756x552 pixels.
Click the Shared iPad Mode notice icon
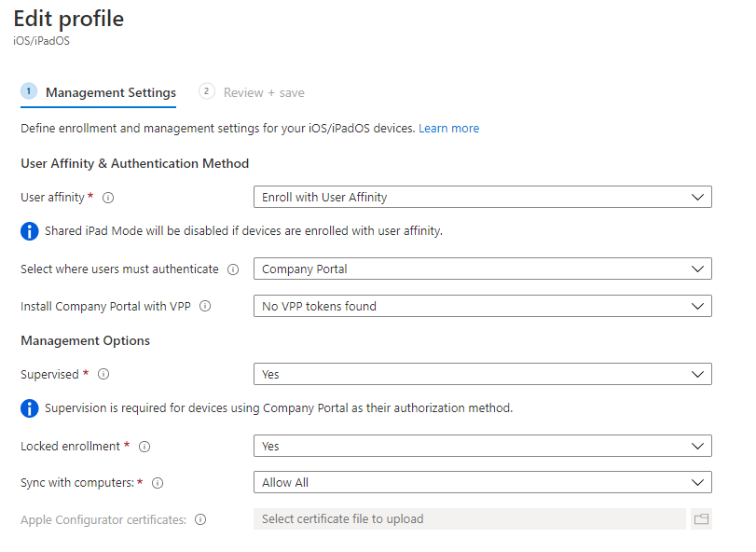point(30,230)
